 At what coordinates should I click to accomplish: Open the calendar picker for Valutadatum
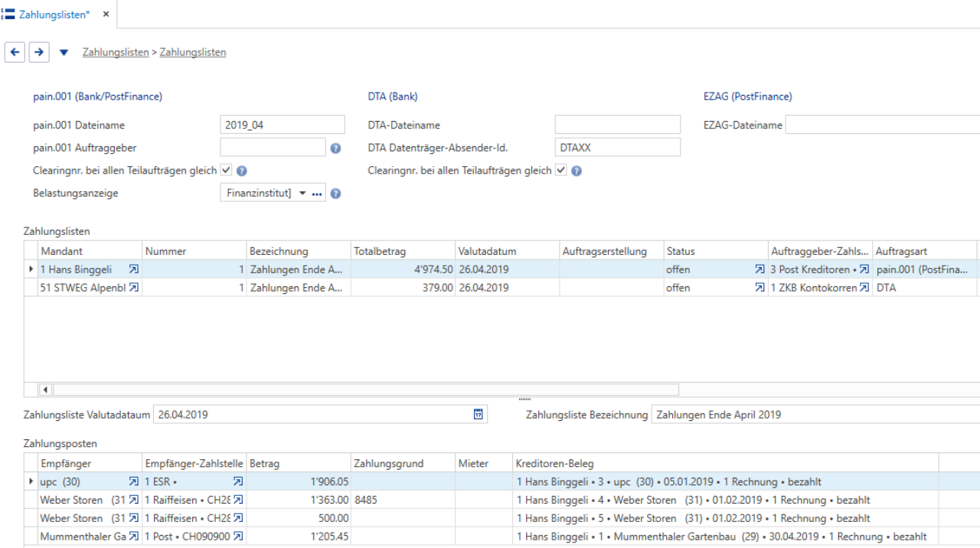[x=479, y=414]
